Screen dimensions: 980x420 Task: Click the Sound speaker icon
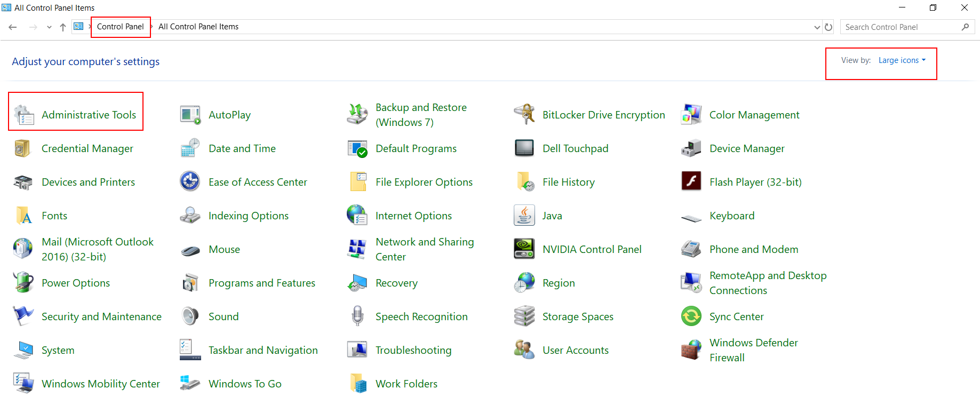click(190, 316)
